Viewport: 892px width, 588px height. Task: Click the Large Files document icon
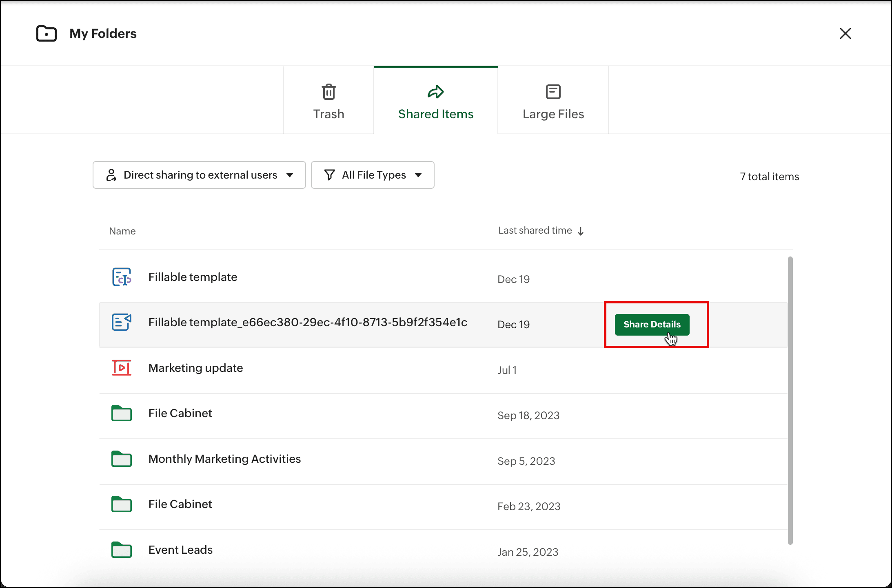click(553, 92)
